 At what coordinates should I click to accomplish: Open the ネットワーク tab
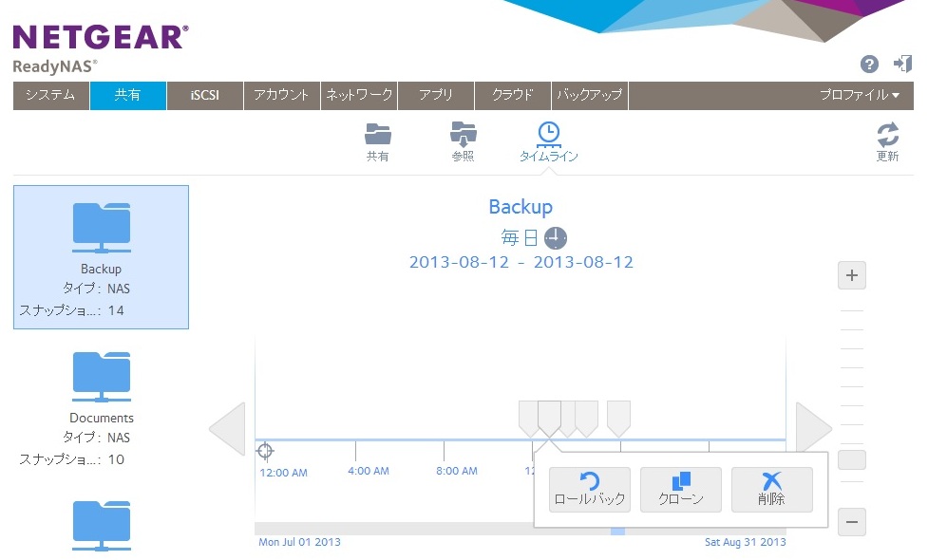[359, 95]
